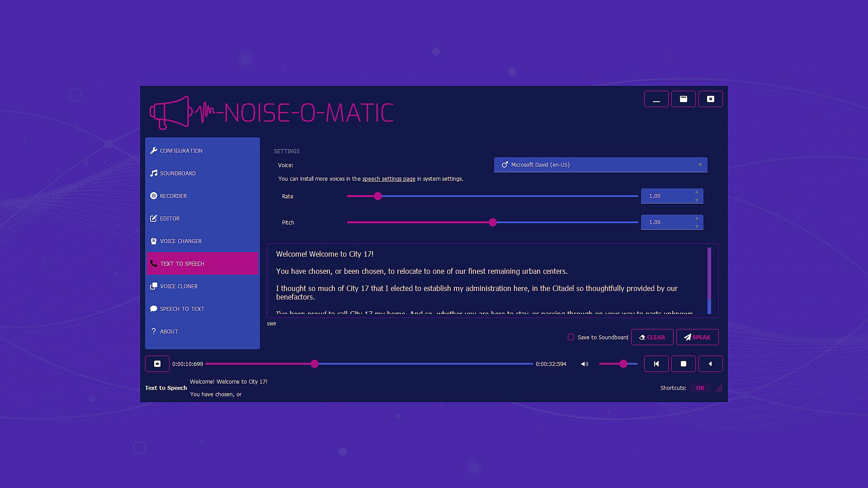
Task: Open the Soundboard section
Action: tap(178, 174)
